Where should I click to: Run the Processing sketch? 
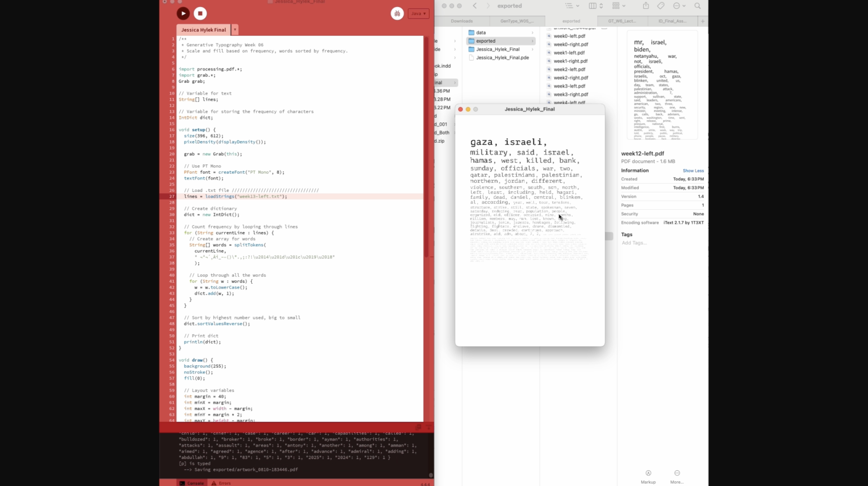pyautogui.click(x=183, y=14)
